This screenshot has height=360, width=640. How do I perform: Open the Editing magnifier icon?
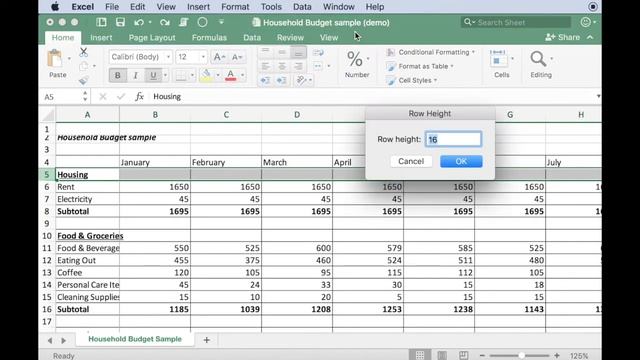pos(538,60)
